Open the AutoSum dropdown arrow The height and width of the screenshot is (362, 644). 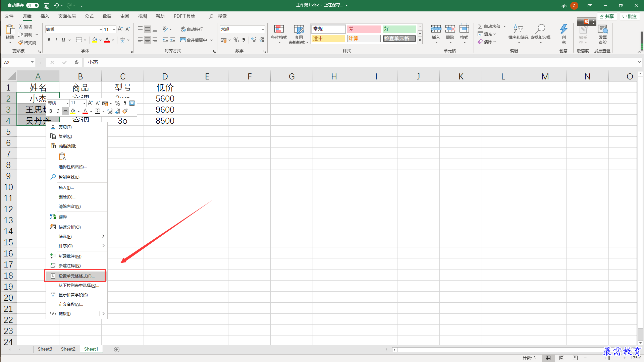pyautogui.click(x=504, y=26)
